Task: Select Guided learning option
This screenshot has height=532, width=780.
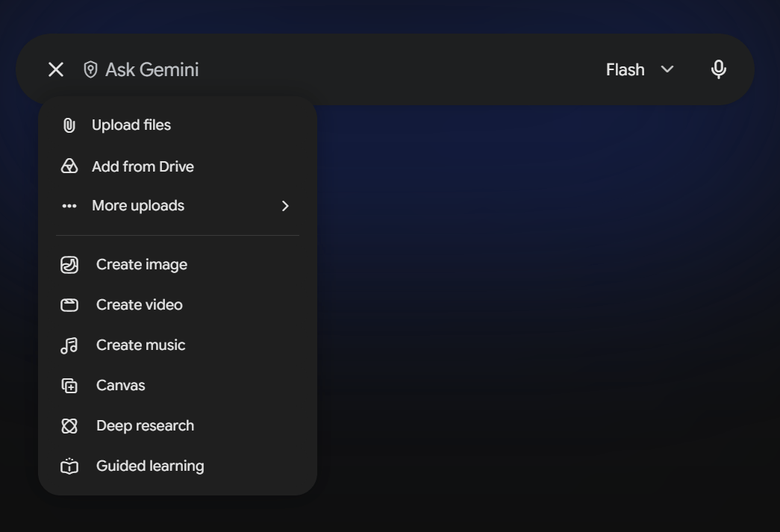Action: 178,466
